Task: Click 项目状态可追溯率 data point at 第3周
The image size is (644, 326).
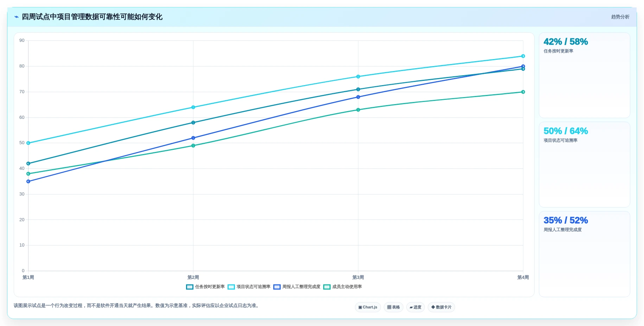Action: pos(358,77)
